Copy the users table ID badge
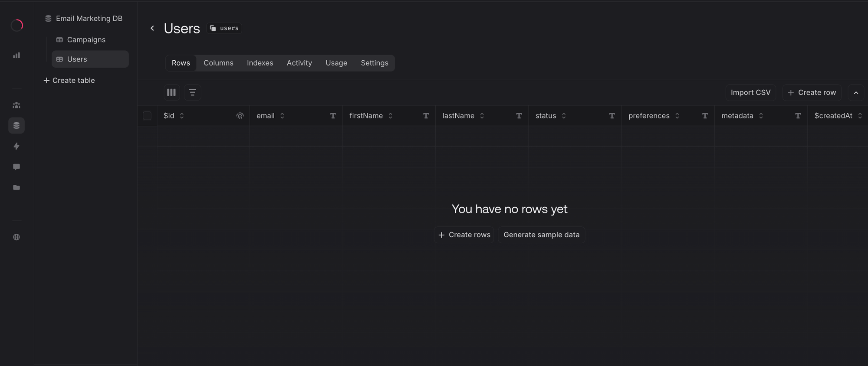 [x=224, y=28]
